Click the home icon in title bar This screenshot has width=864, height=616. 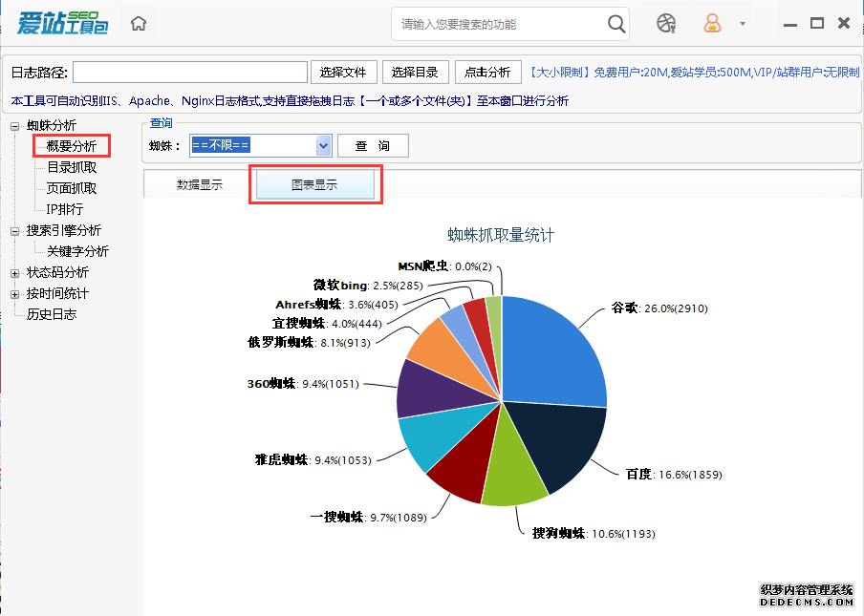click(139, 24)
